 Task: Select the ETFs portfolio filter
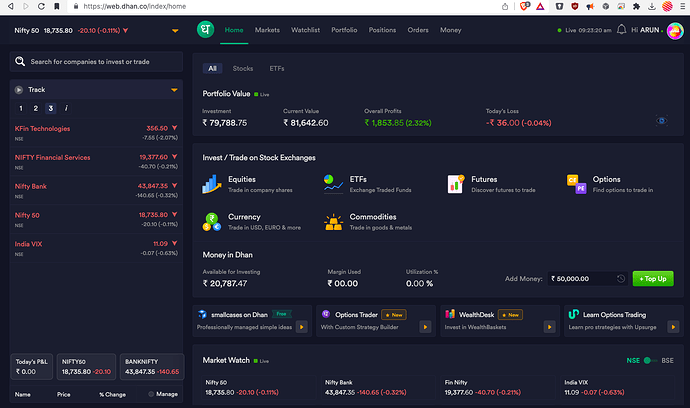pyautogui.click(x=277, y=69)
